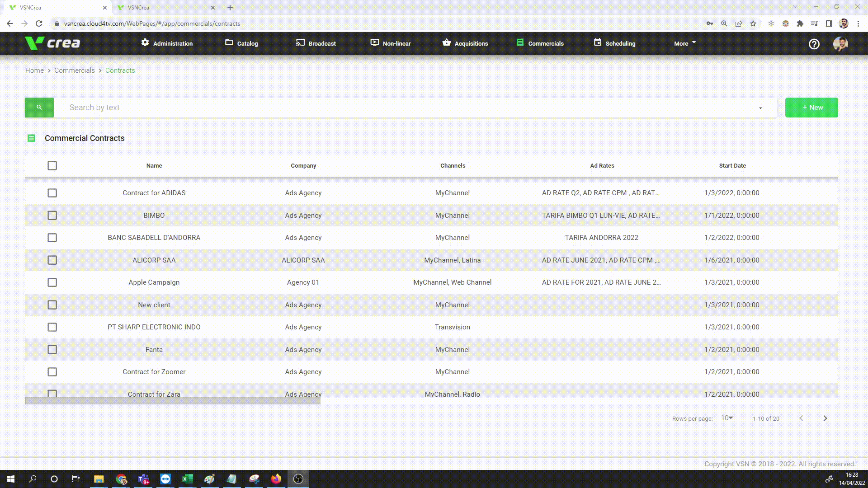Expand the More menu dropdown
The height and width of the screenshot is (488, 868).
pyautogui.click(x=685, y=43)
